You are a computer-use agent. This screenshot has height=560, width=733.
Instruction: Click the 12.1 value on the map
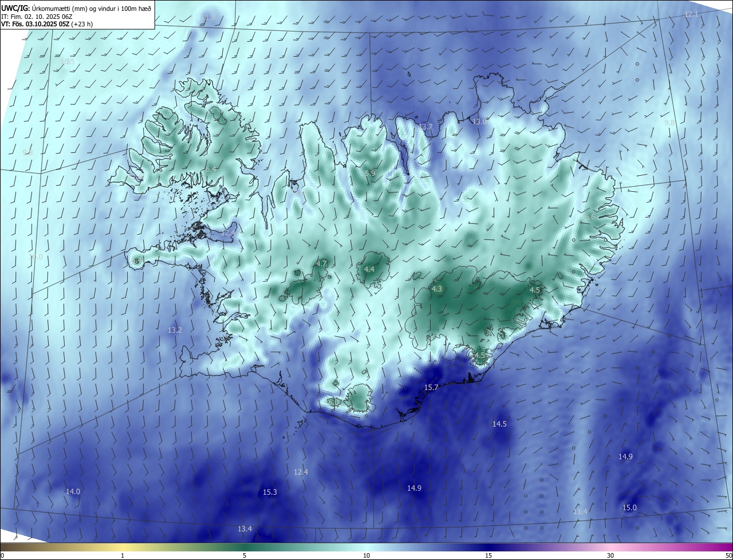coord(691,14)
